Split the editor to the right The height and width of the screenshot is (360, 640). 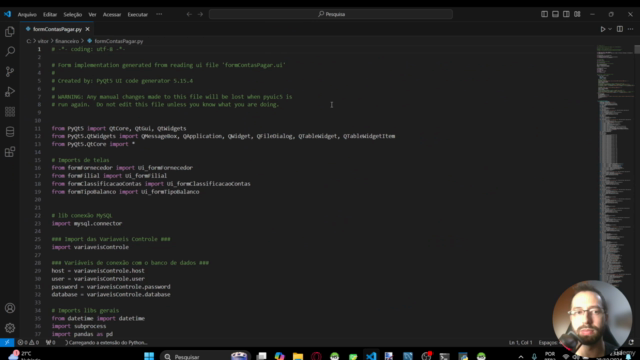(x=620, y=29)
